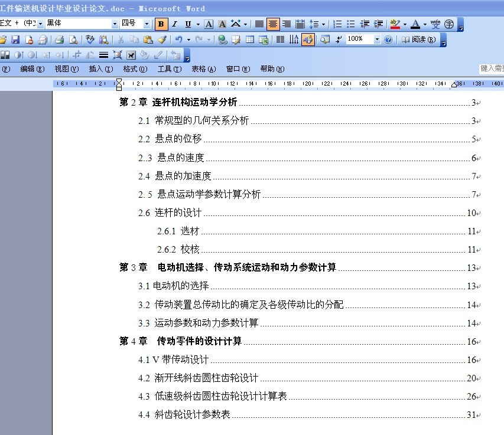Click the first line indent ruler marker
The width and height of the screenshot is (504, 435).
pyautogui.click(x=119, y=81)
